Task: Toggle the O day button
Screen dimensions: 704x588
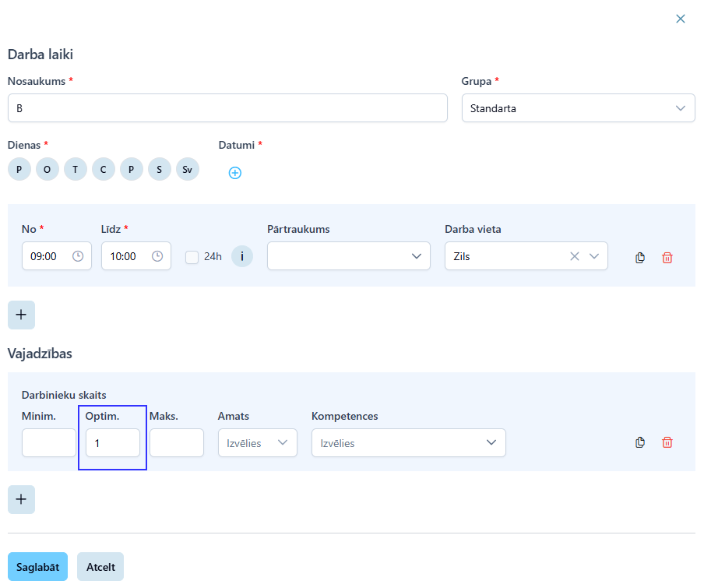Action: (48, 169)
